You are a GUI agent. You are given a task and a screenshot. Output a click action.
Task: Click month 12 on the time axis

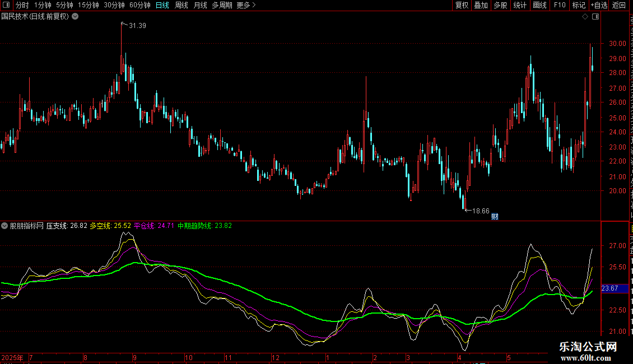(275, 357)
